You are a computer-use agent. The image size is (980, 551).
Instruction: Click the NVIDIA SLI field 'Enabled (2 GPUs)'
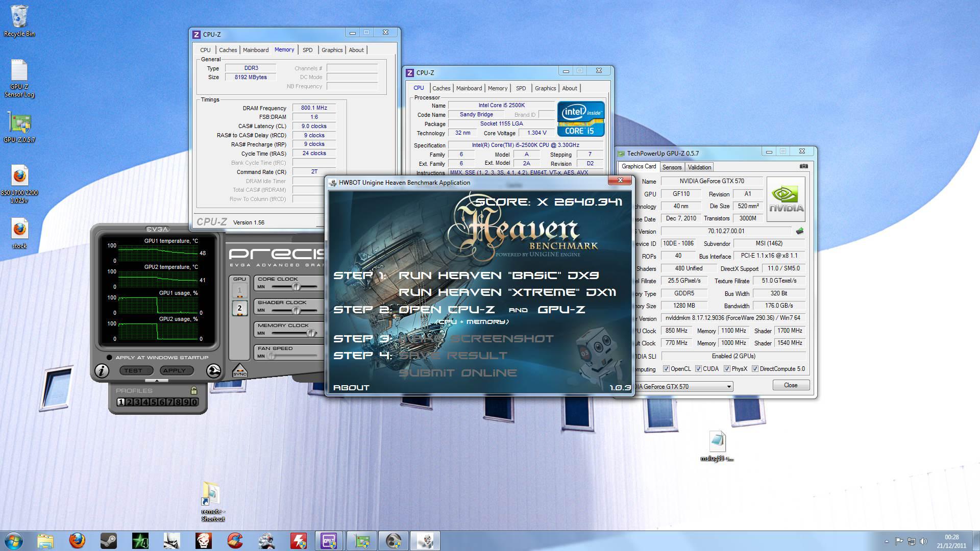pyautogui.click(x=733, y=356)
